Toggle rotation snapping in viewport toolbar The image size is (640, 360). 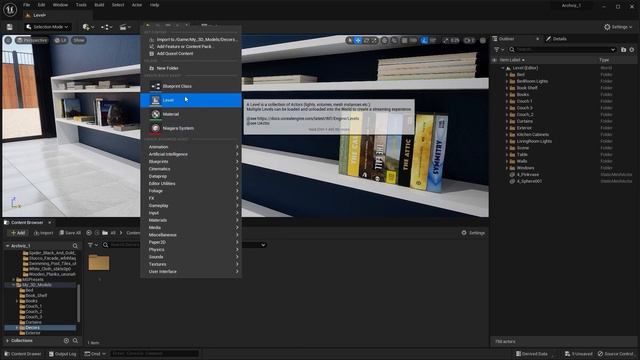tap(424, 40)
